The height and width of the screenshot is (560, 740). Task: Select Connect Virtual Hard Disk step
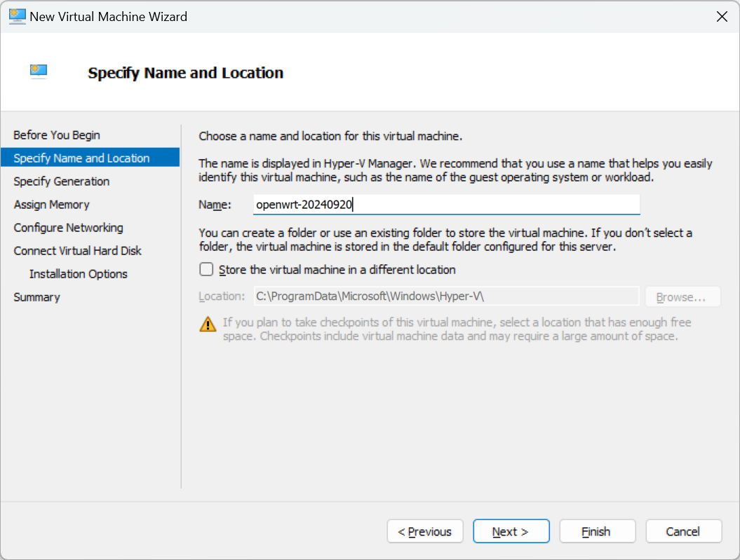(77, 250)
